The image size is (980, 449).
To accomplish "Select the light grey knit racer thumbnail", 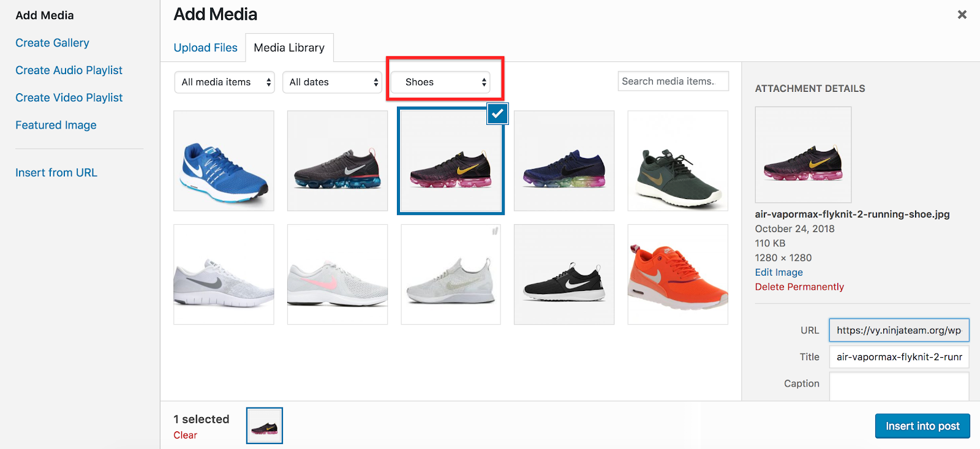I will pos(451,274).
